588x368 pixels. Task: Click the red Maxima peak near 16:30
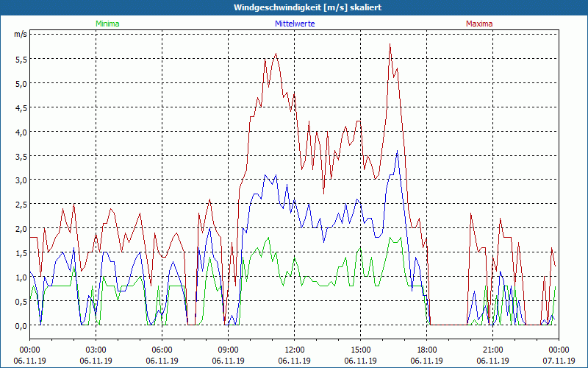coord(390,44)
